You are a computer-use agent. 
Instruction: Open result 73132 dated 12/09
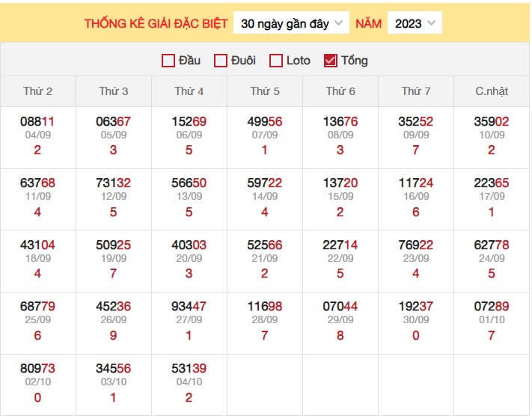pyautogui.click(x=114, y=183)
